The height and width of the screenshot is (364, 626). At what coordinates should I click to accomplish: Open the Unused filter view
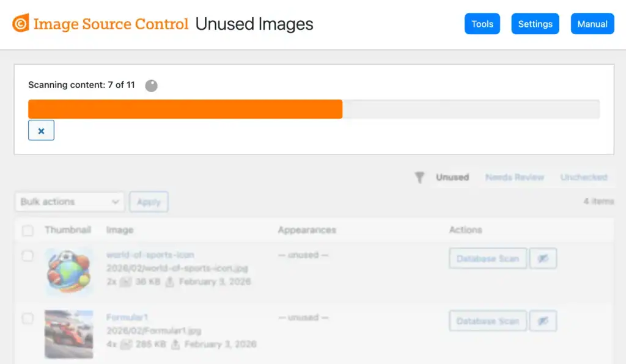point(452,177)
